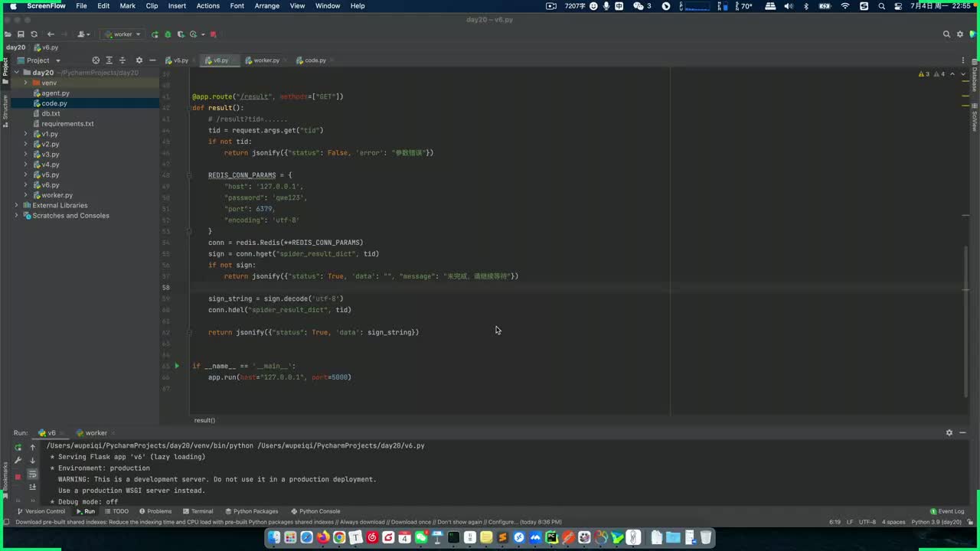The height and width of the screenshot is (551, 980).
Task: Expand Scratches and Consoles node
Action: coord(16,216)
